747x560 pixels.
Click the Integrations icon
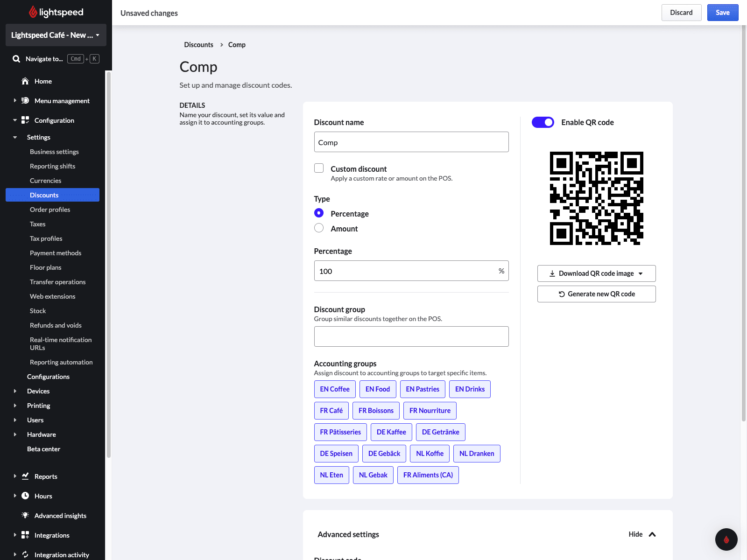(25, 535)
